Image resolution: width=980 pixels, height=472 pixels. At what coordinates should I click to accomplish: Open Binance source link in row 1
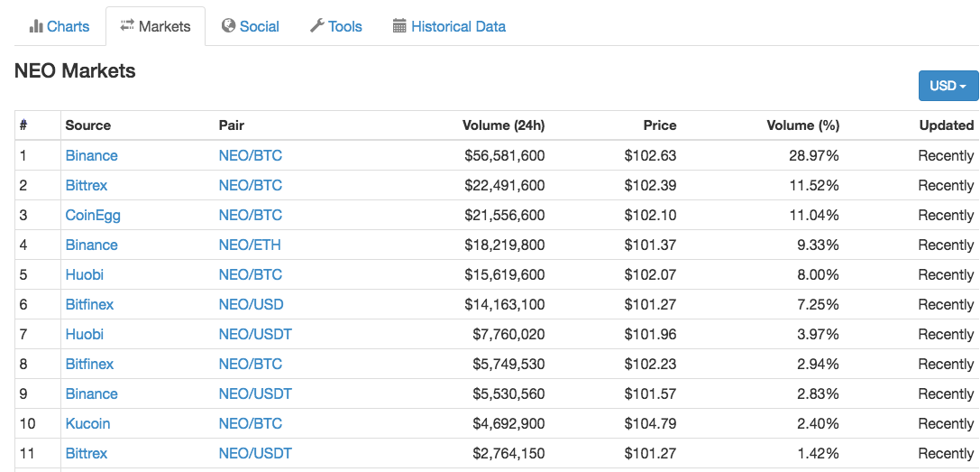pyautogui.click(x=91, y=155)
